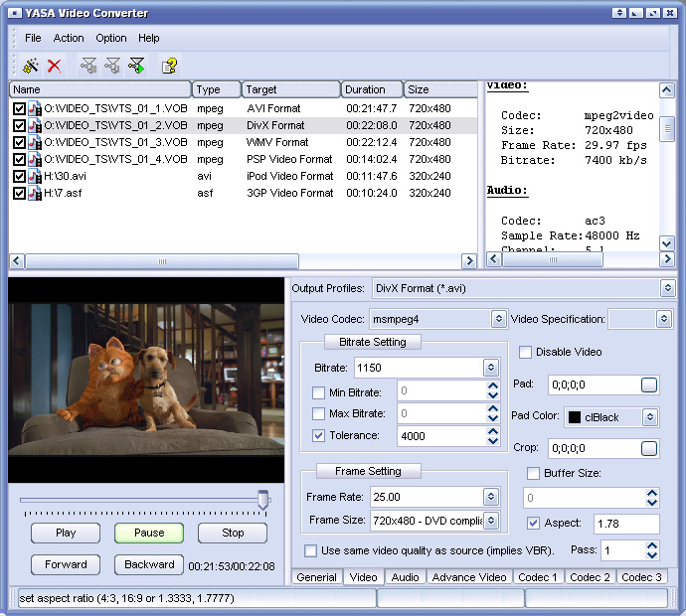Open the help question mark icon
The image size is (686, 616).
pos(170,66)
